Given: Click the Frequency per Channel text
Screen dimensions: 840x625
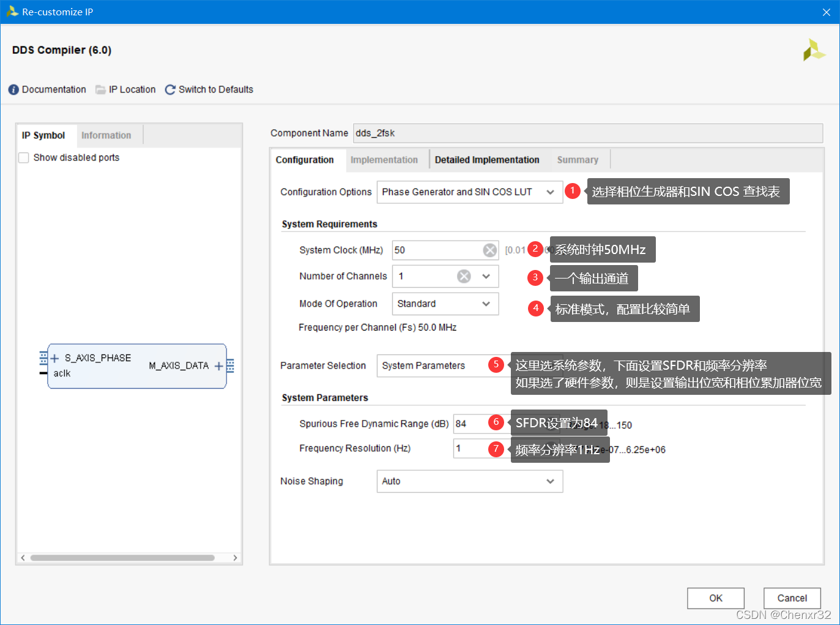Looking at the screenshot, I should (x=377, y=327).
